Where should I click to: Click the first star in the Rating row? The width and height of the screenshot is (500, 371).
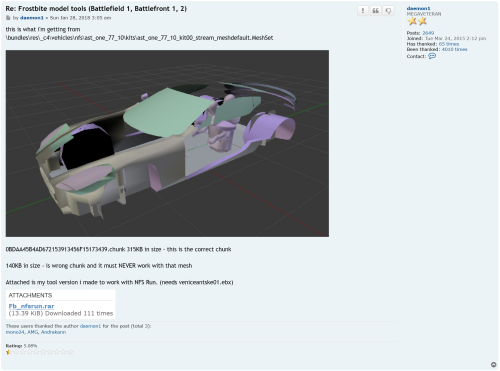tap(8, 352)
